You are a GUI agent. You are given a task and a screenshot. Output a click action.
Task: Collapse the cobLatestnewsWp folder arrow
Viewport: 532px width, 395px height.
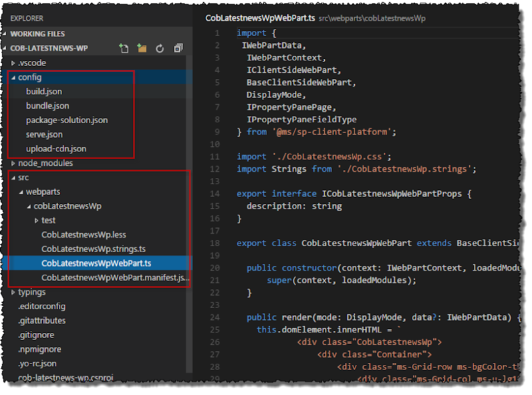tap(29, 206)
